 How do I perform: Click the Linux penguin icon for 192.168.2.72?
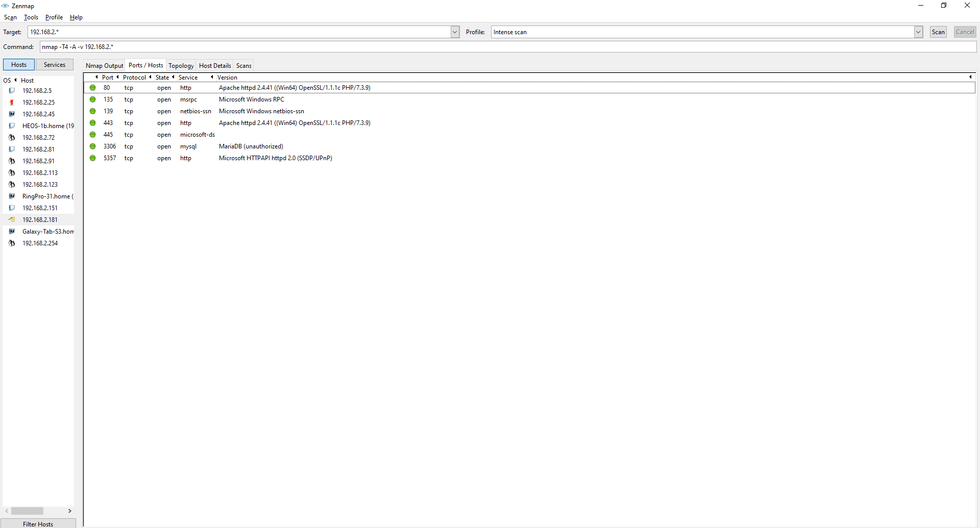click(12, 138)
